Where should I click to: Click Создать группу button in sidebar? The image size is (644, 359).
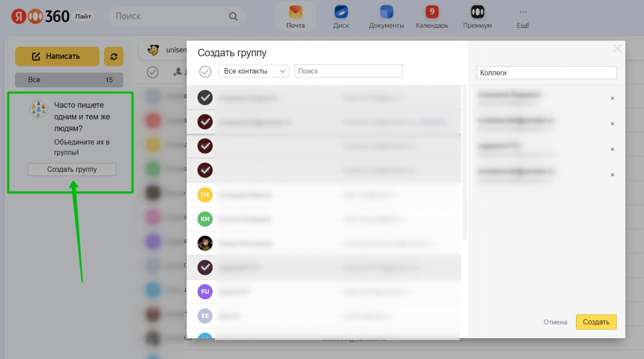pyautogui.click(x=72, y=170)
